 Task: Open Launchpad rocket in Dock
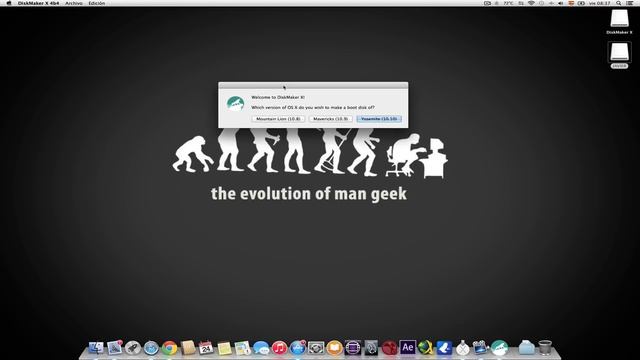133,348
